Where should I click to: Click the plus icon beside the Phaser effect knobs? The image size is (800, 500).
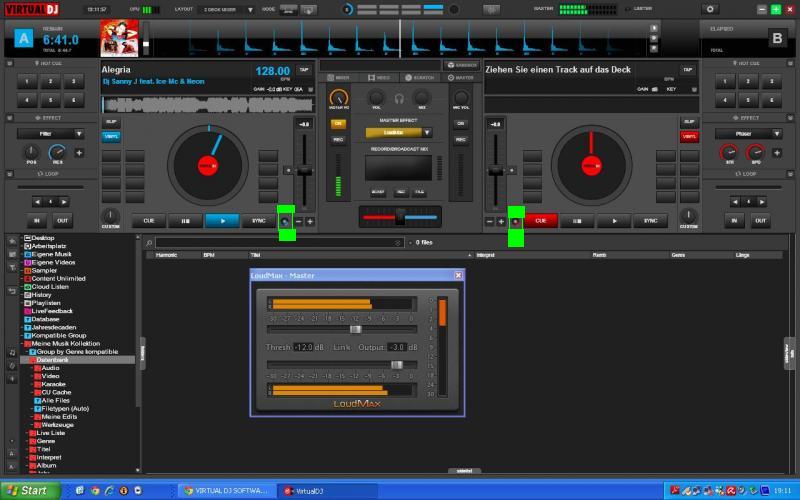777,153
